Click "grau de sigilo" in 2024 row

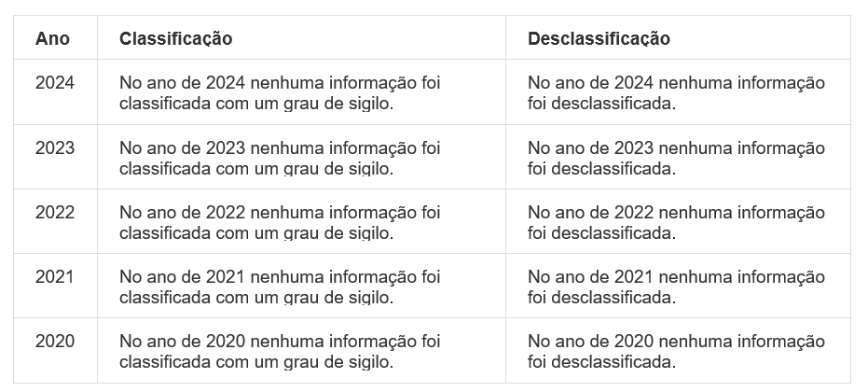tap(345, 104)
